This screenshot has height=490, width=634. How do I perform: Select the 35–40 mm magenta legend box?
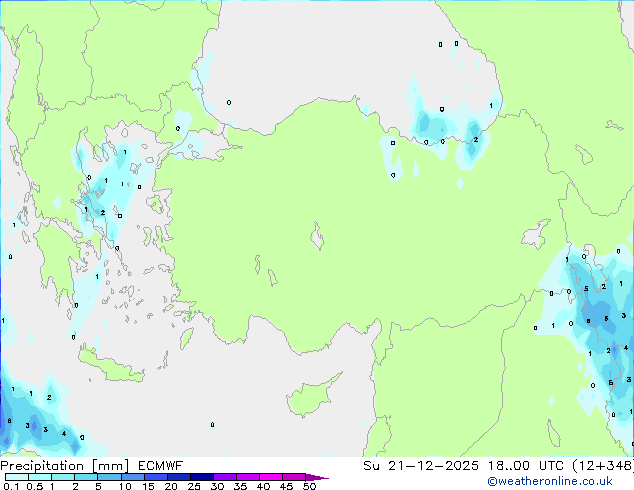247,477
